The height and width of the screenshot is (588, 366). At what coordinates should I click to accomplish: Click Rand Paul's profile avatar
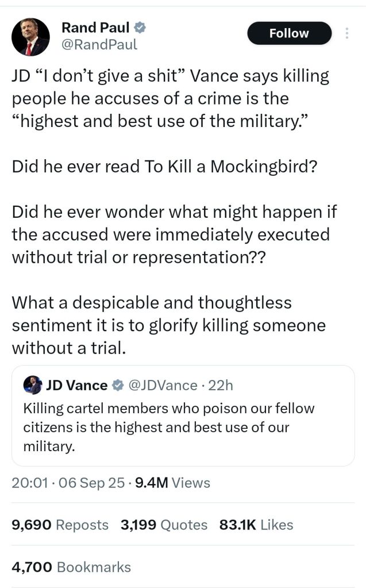tap(30, 38)
